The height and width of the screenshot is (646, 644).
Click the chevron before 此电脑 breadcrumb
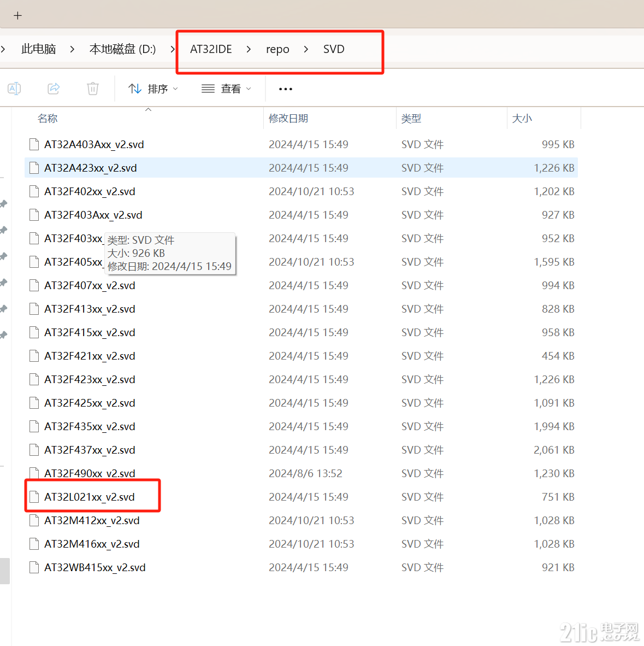coord(3,49)
